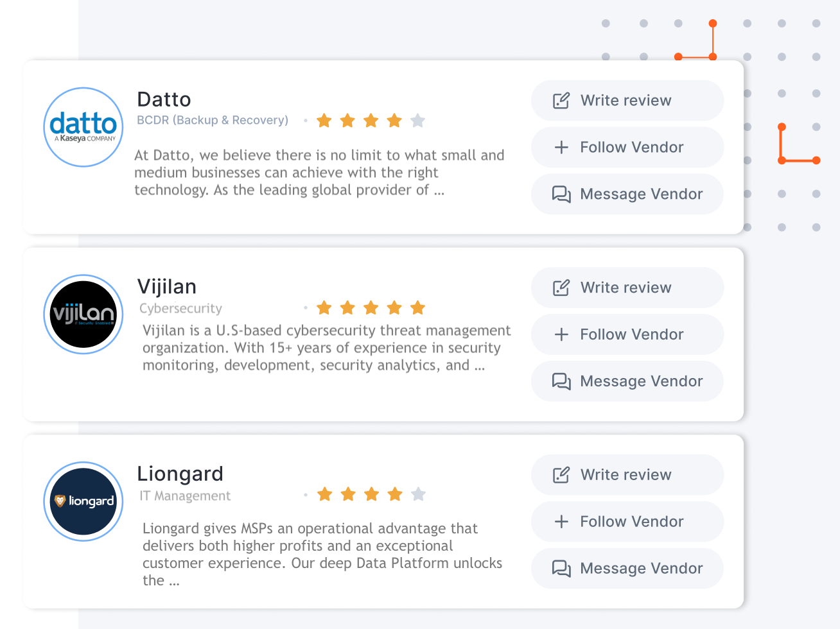This screenshot has width=840, height=629.
Task: Click the pencil icon in Vijilan's Write review
Action: pos(561,288)
